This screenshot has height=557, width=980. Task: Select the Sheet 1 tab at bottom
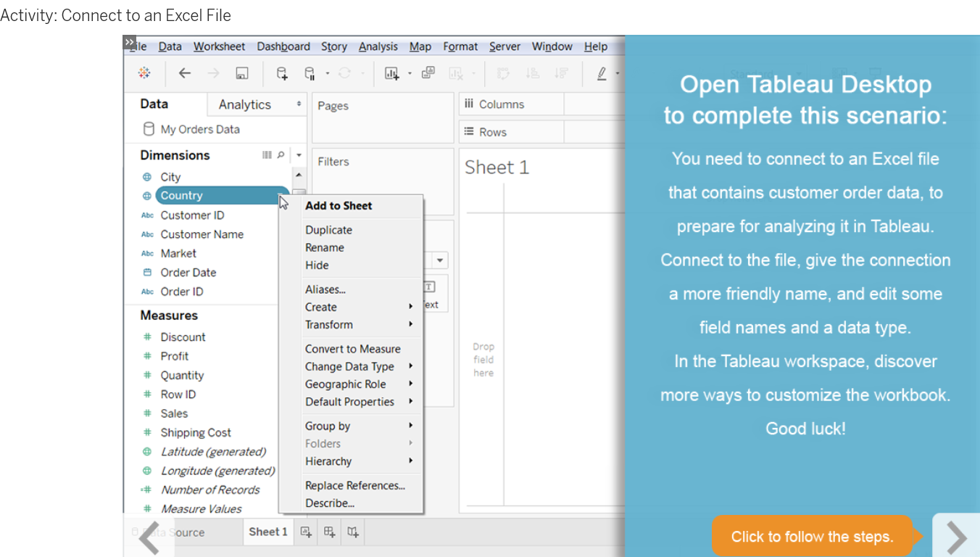tap(268, 532)
